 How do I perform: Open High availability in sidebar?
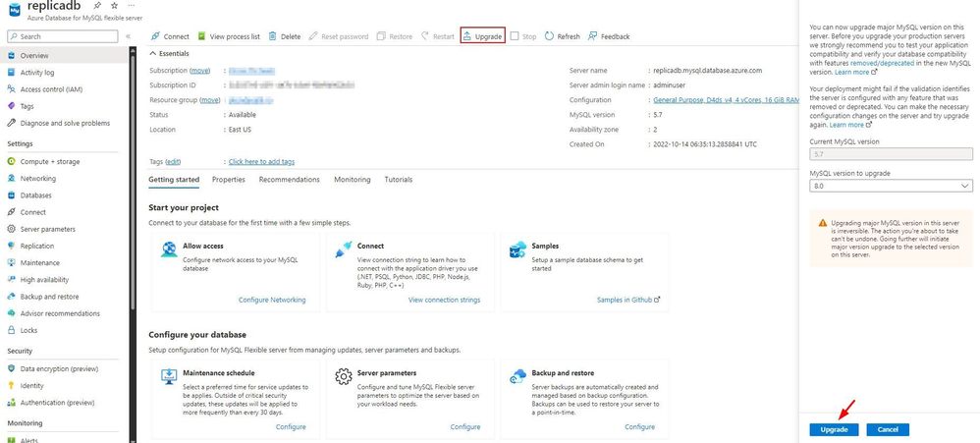coord(44,280)
